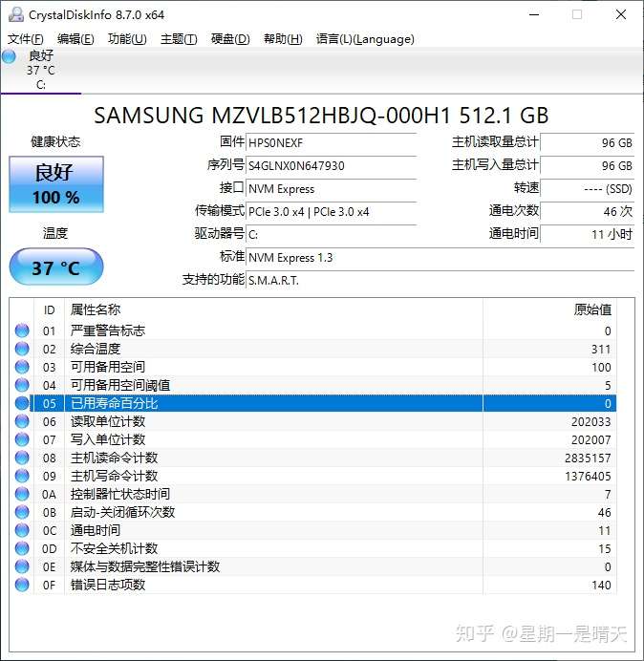Screen dimensions: 644x661
Task: Click status orb in row 02 综合温度
Action: coord(22,349)
